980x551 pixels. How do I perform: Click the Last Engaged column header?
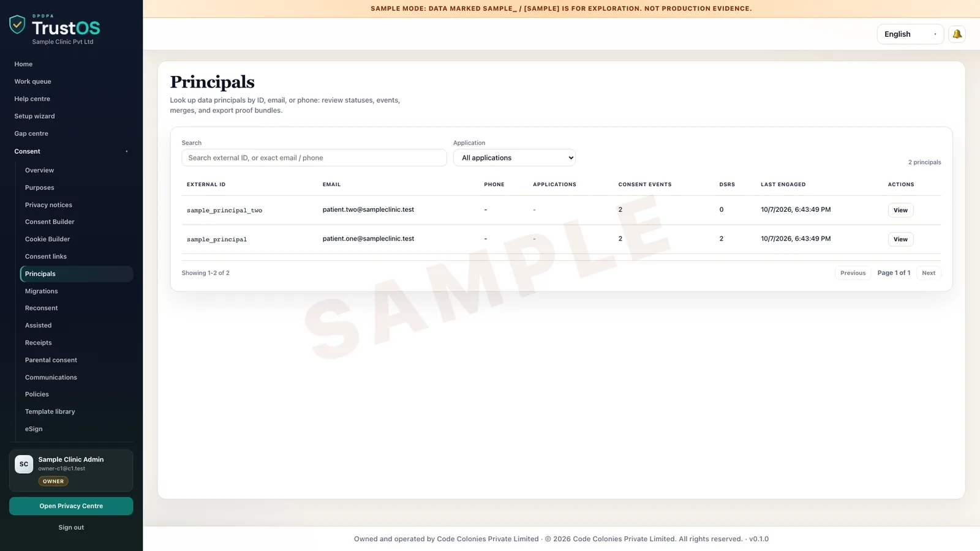click(x=783, y=184)
